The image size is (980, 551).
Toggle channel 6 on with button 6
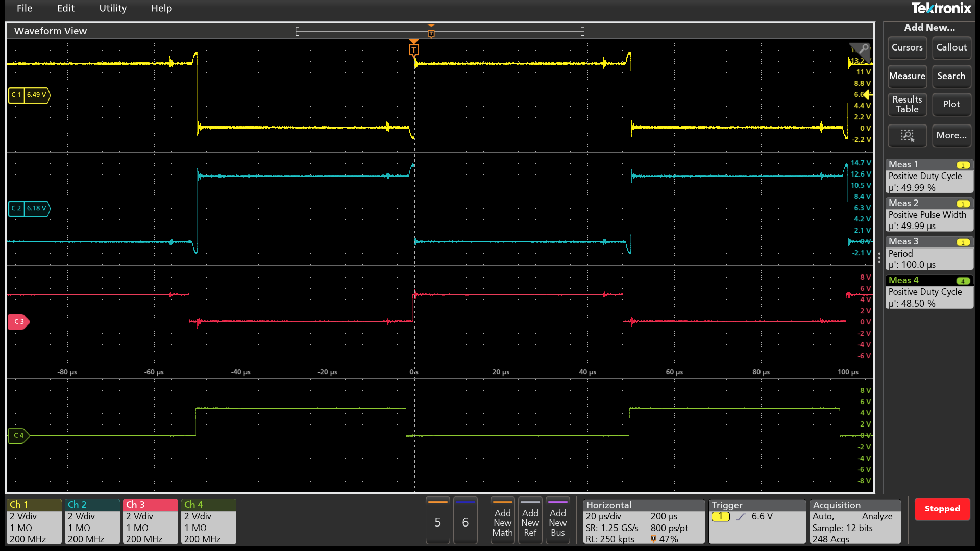465,521
